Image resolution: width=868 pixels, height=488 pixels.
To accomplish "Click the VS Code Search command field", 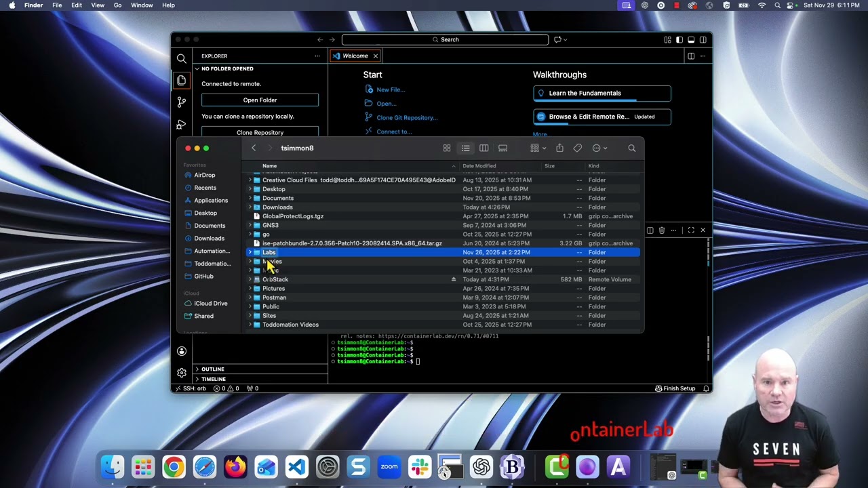I will (x=445, y=39).
